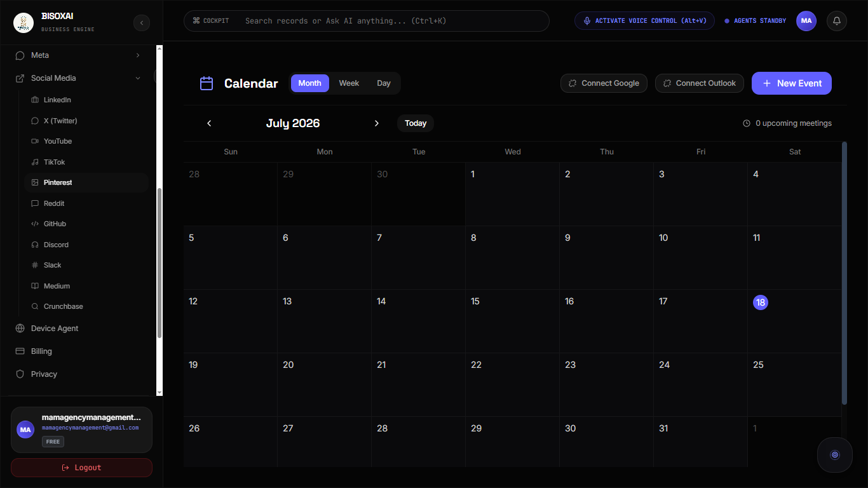The width and height of the screenshot is (868, 488).
Task: Open the notifications bell
Action: coord(837,21)
